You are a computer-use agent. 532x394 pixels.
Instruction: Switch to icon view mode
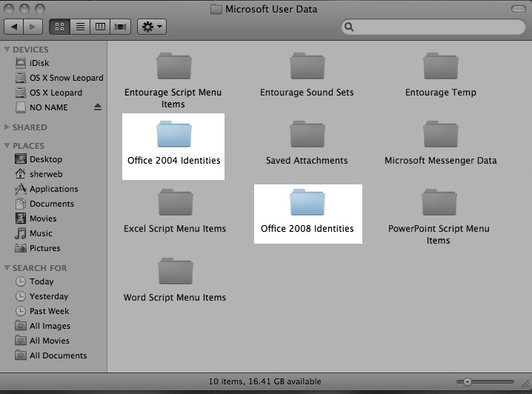59,27
